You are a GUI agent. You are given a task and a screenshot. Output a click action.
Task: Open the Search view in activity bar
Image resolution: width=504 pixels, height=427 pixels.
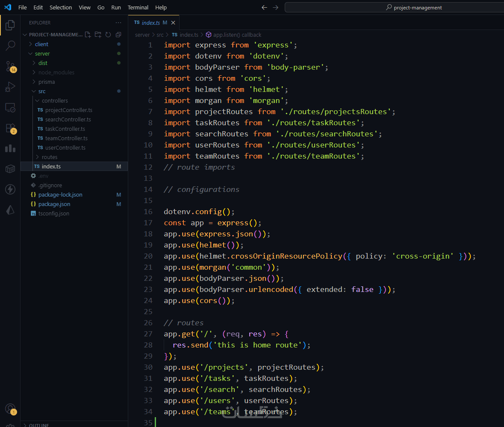tap(10, 46)
